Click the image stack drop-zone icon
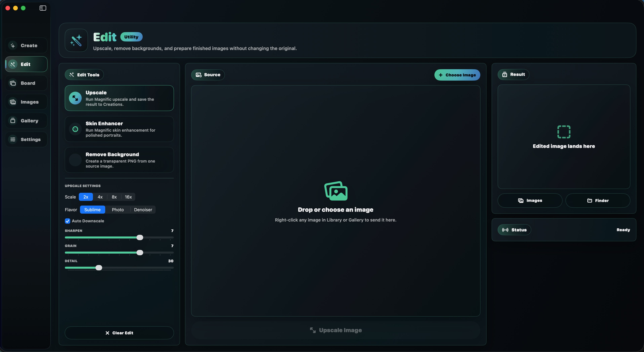 pyautogui.click(x=336, y=191)
